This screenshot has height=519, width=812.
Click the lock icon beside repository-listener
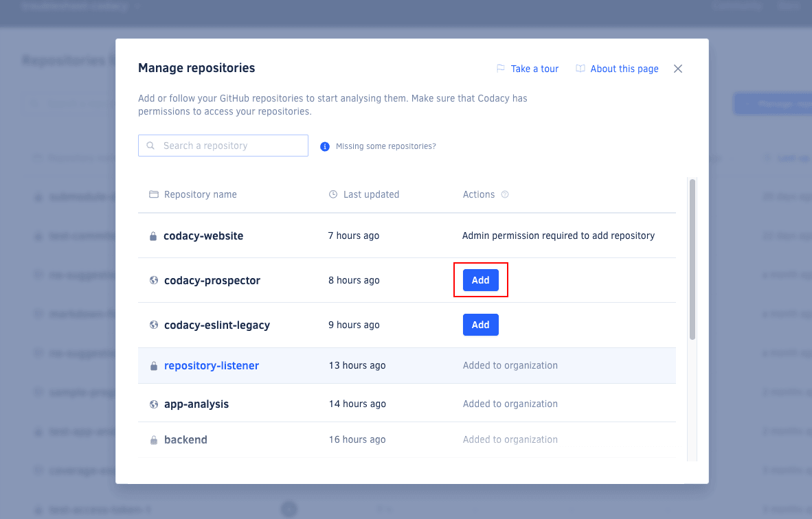click(153, 365)
